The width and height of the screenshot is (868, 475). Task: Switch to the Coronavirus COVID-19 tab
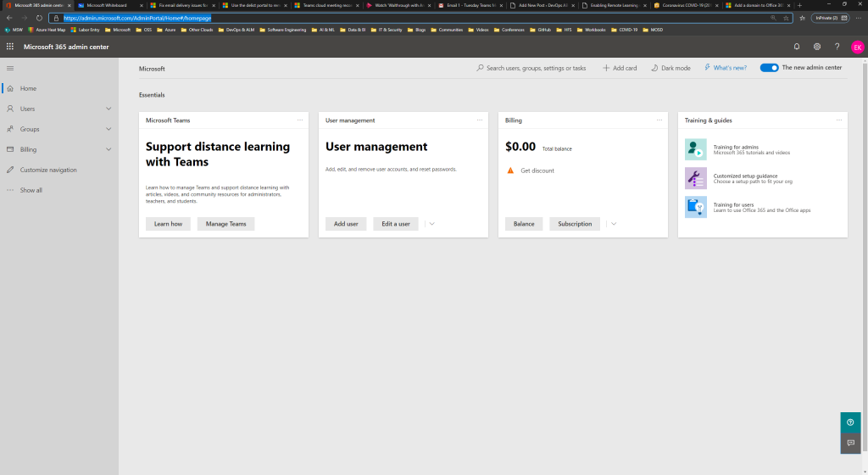click(x=687, y=5)
